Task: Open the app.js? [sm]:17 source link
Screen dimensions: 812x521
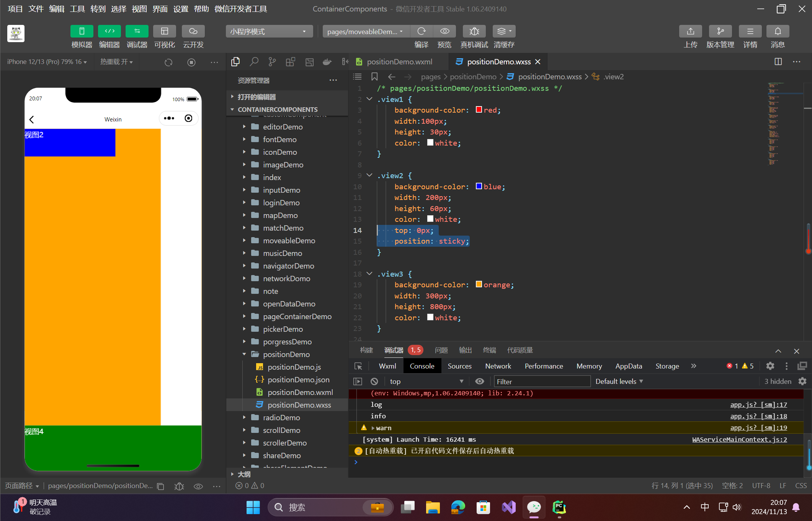Action: 758,405
